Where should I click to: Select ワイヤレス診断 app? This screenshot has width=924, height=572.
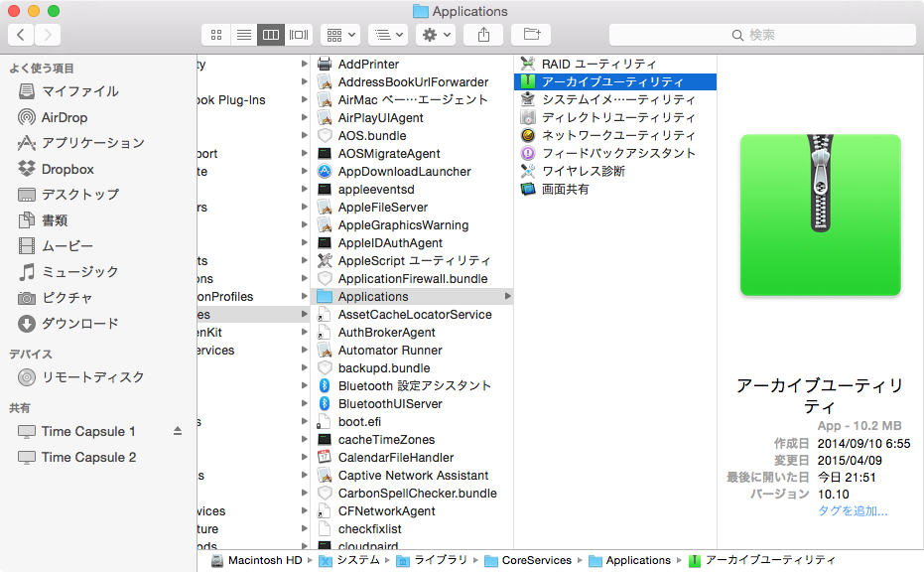click(x=615, y=171)
